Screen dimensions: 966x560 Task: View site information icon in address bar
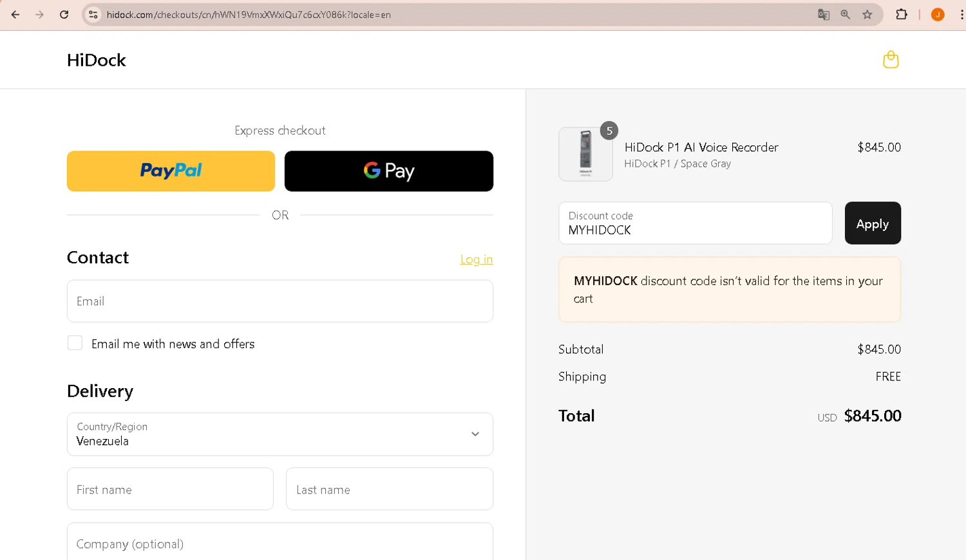(x=93, y=14)
